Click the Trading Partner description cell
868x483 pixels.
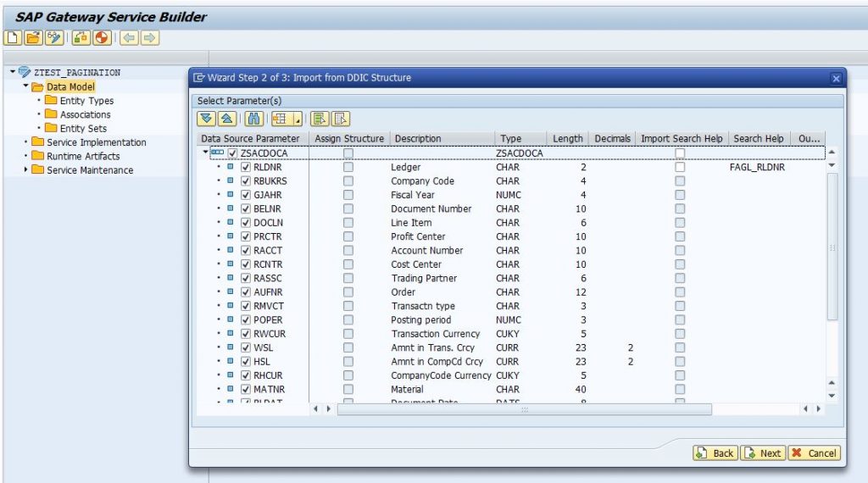coord(424,278)
